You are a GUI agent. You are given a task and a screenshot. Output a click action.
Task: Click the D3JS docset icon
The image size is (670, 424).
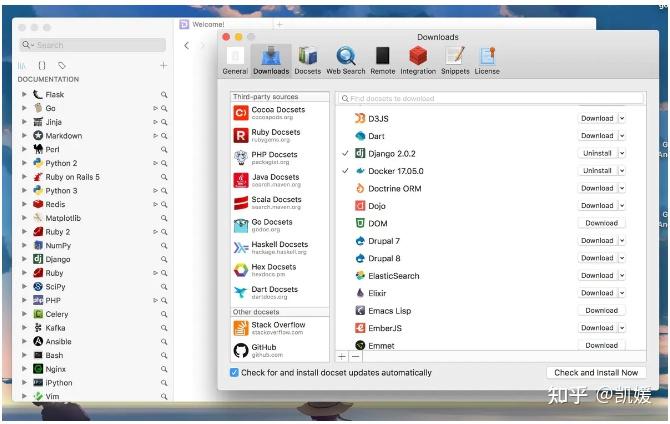360,118
